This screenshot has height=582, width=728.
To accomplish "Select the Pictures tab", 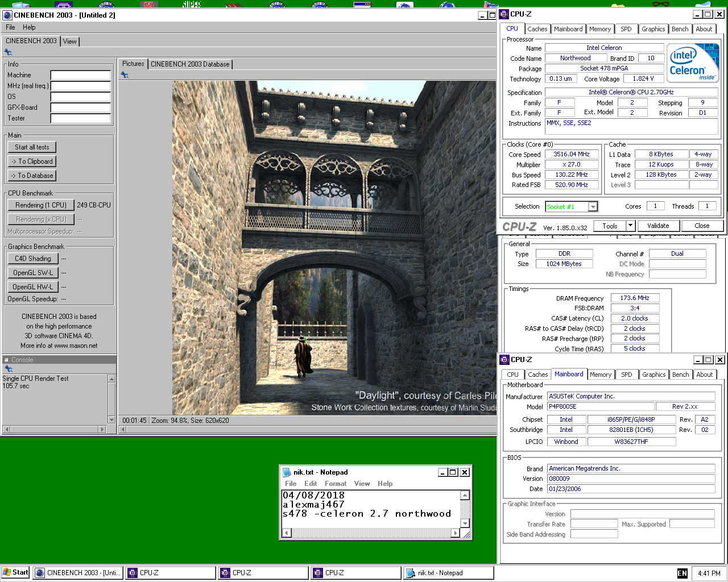I will tap(133, 64).
